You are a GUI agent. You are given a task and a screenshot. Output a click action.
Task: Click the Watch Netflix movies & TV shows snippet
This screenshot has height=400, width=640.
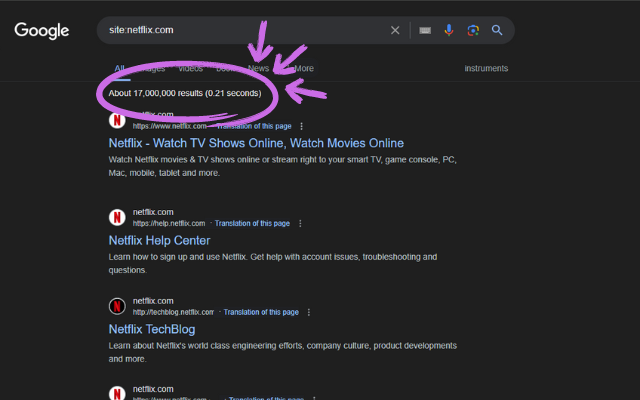(282, 166)
